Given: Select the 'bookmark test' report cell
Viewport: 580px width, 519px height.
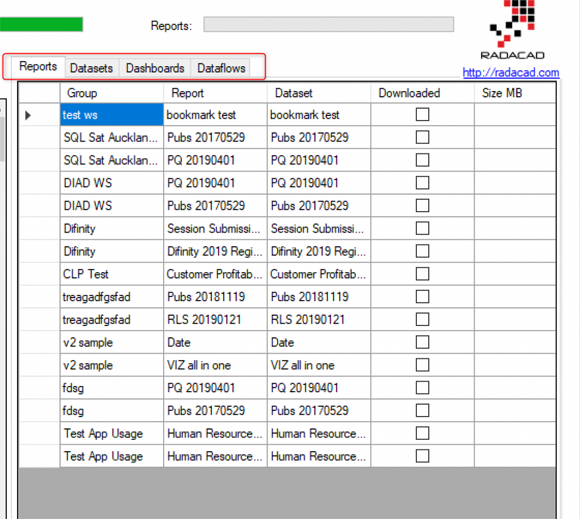Looking at the screenshot, I should tap(215, 115).
